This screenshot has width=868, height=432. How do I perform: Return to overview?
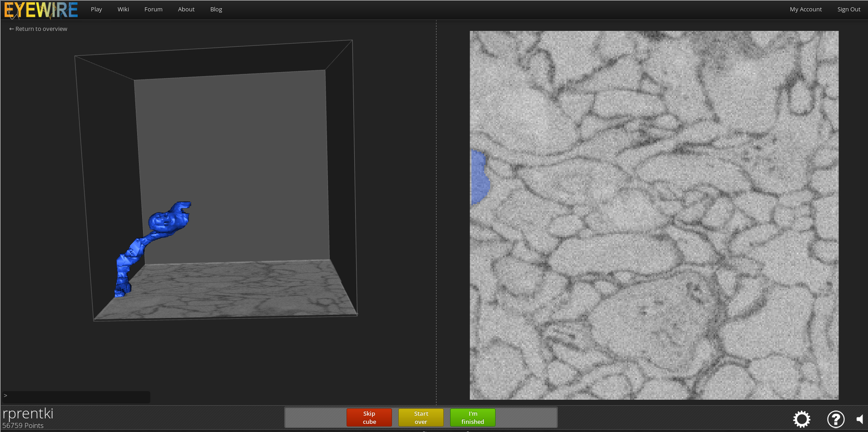pyautogui.click(x=38, y=29)
